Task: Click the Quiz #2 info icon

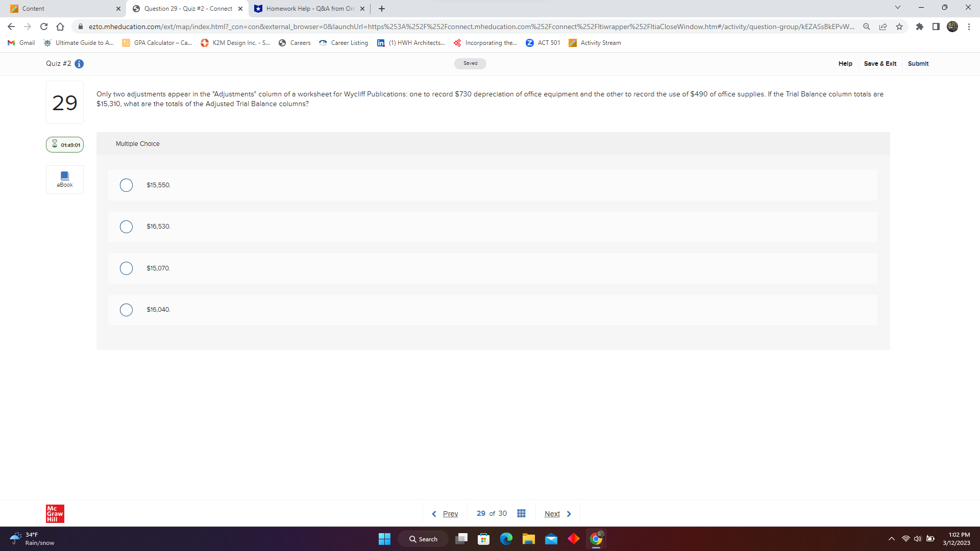Action: [x=79, y=64]
